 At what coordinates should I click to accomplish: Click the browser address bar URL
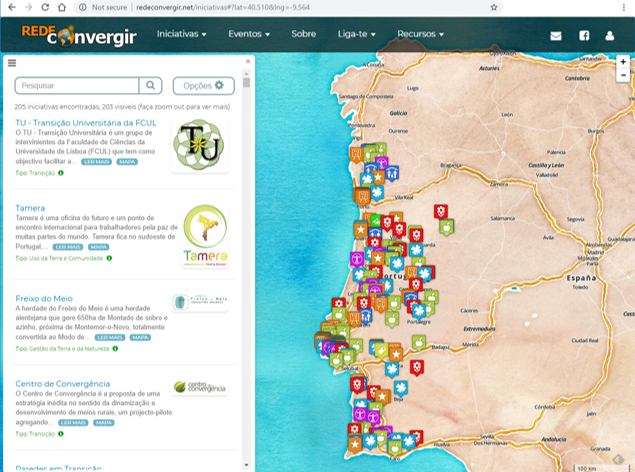tap(223, 7)
